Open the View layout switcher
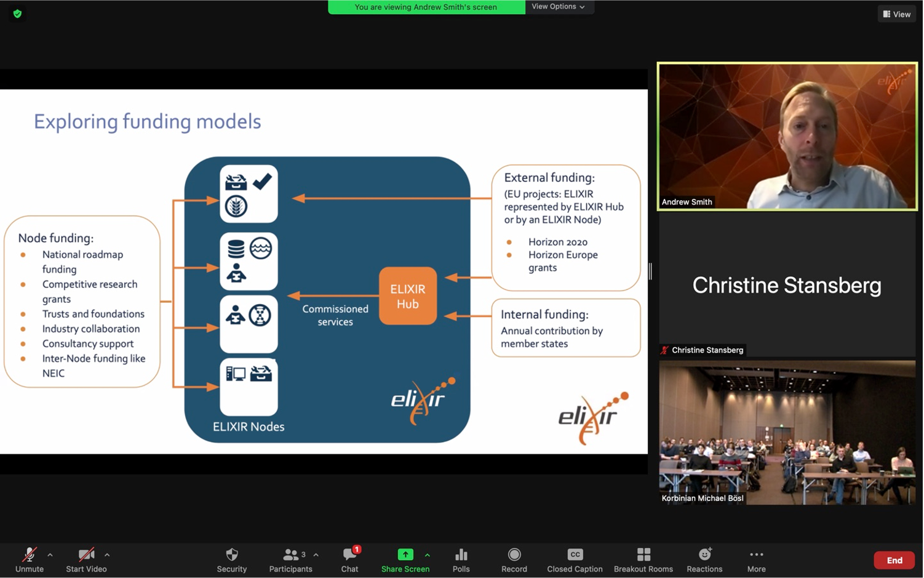The height and width of the screenshot is (578, 924). coord(896,14)
